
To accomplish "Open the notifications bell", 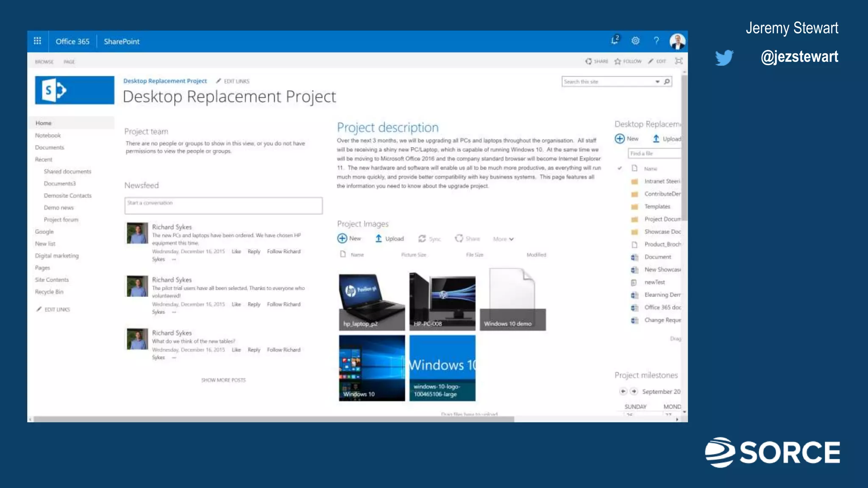I will (x=615, y=40).
